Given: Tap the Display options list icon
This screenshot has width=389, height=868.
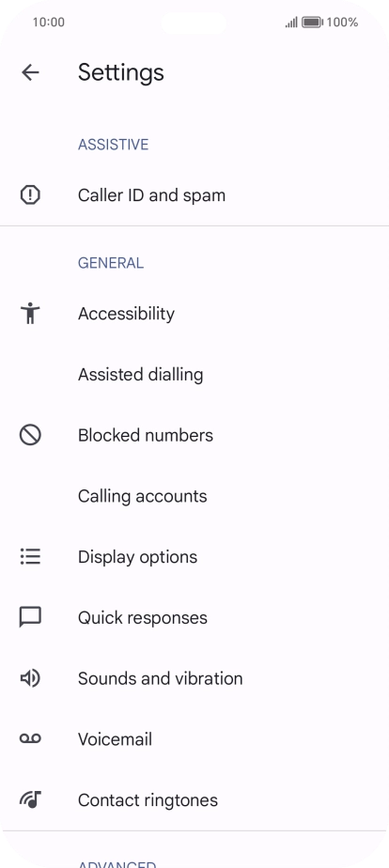Looking at the screenshot, I should click(x=30, y=556).
